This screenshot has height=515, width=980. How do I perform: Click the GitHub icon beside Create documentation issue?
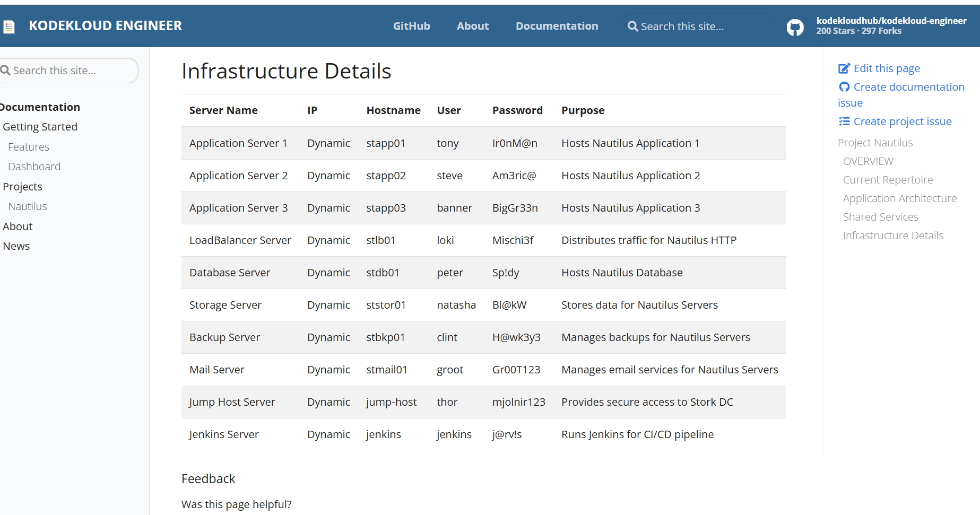coord(844,87)
